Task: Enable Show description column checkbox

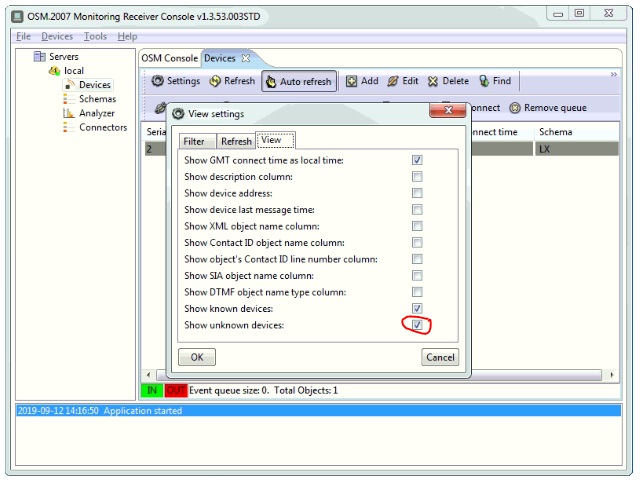Action: click(x=417, y=177)
